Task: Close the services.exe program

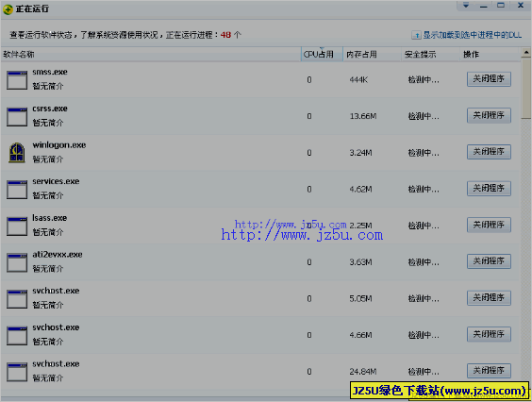Action: coord(489,189)
